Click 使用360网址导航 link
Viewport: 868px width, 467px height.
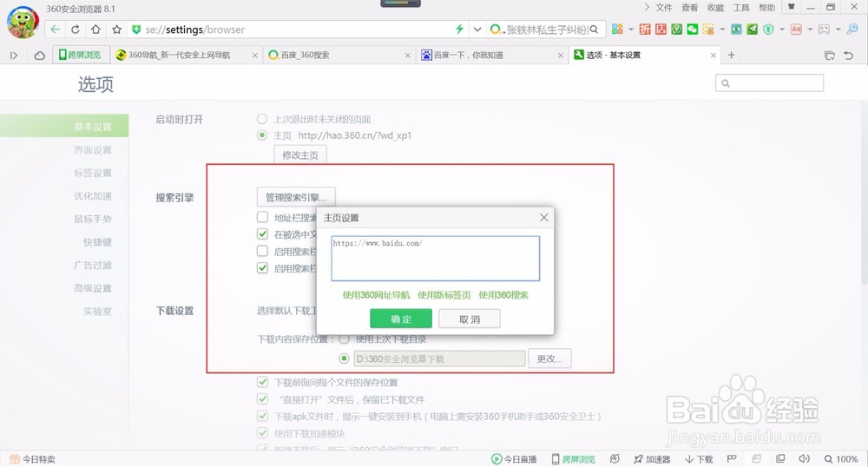(x=376, y=295)
